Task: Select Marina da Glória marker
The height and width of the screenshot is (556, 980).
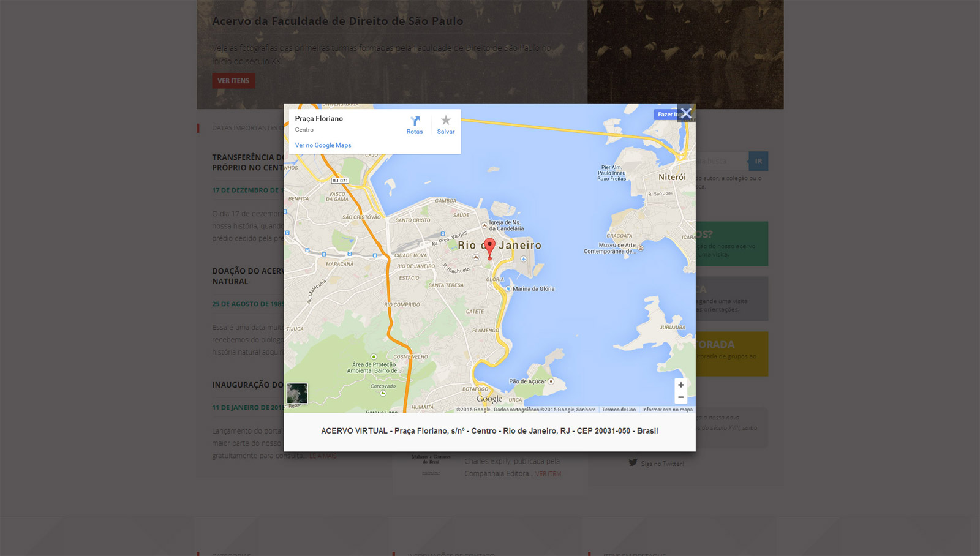Action: pos(508,288)
